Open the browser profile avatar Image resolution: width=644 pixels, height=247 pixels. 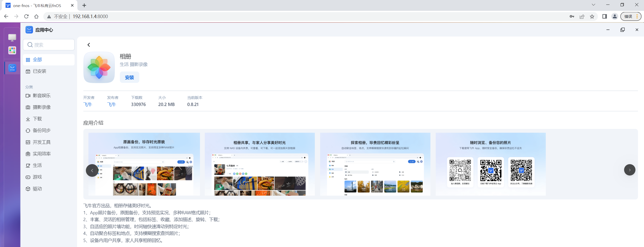615,16
